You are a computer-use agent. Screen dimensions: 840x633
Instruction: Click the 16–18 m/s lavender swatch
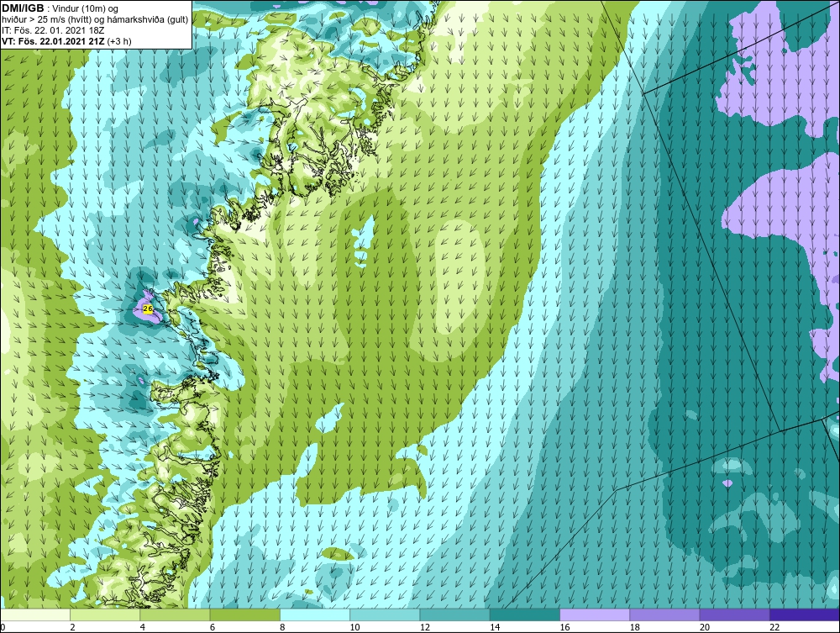(595, 615)
